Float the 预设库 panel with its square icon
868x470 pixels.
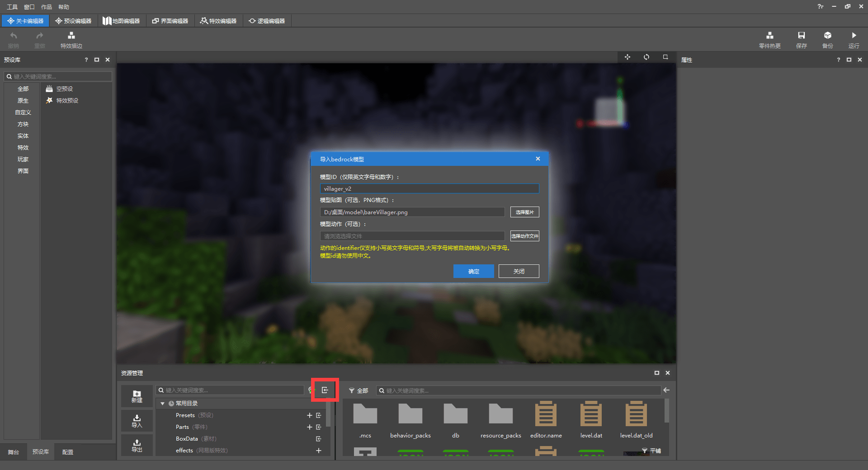coord(97,60)
